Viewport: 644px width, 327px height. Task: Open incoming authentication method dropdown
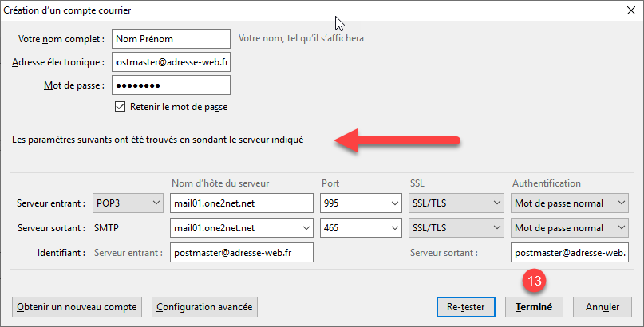coord(569,203)
